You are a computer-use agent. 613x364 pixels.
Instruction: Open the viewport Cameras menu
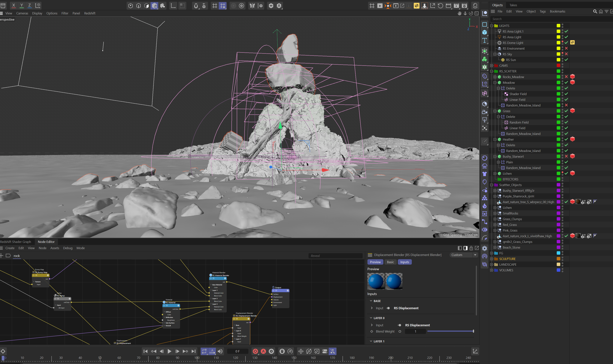click(x=22, y=13)
